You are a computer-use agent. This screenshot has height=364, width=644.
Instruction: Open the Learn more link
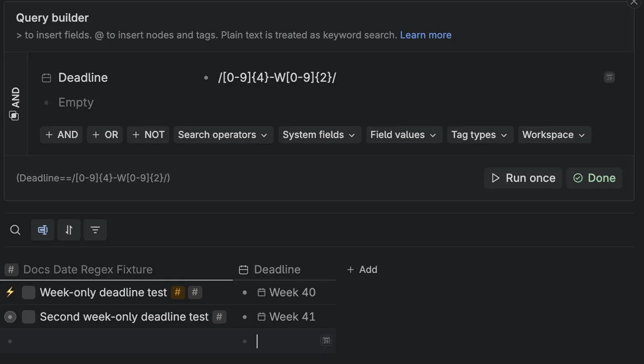pyautogui.click(x=426, y=35)
